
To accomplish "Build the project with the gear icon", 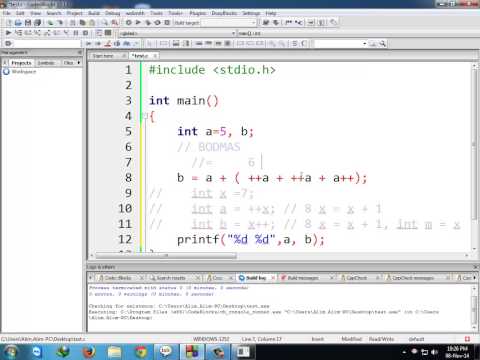I will (x=128, y=23).
